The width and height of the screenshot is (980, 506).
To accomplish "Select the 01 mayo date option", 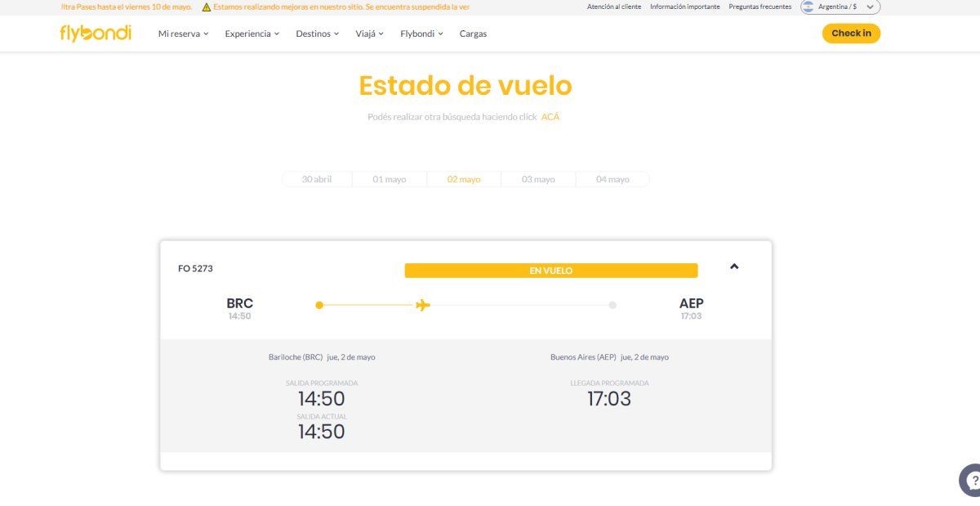I will click(390, 178).
